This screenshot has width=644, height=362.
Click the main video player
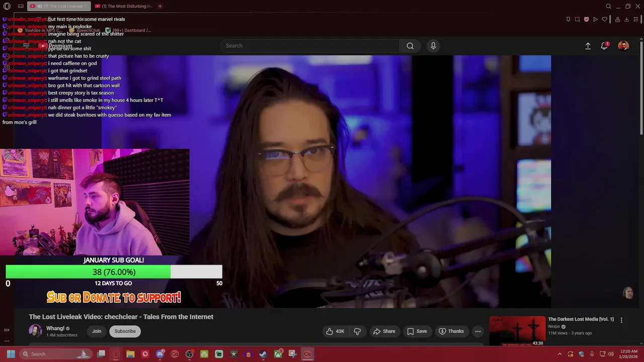(326, 181)
